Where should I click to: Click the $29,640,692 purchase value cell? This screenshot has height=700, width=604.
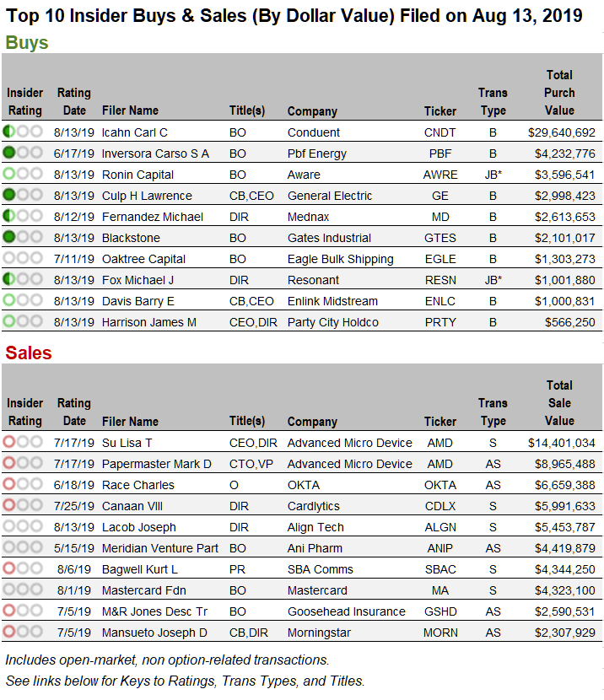tap(562, 132)
